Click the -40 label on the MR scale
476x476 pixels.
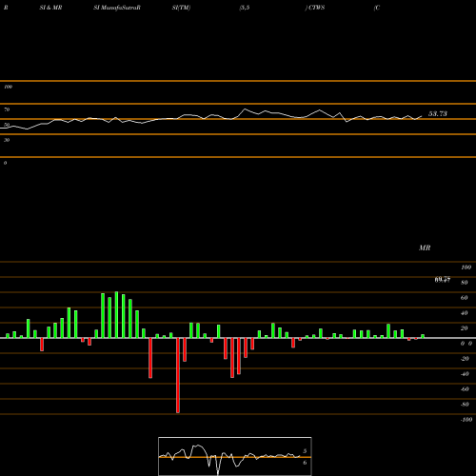point(465,374)
